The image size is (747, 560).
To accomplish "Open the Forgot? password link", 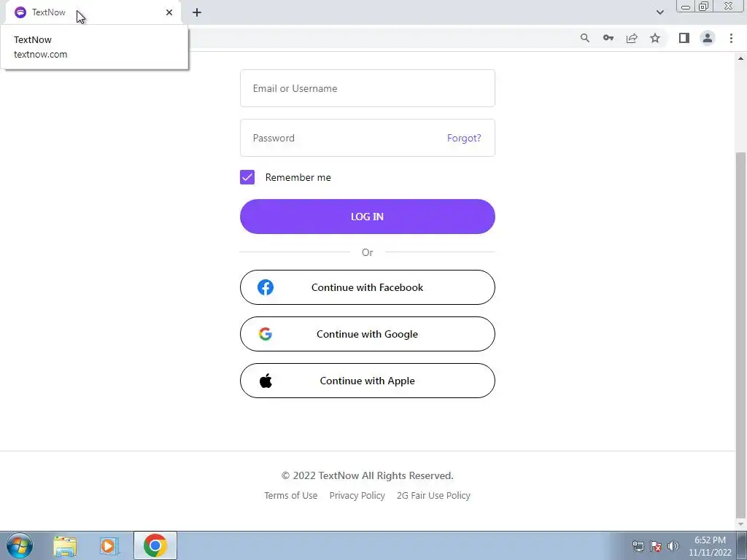I will point(463,138).
